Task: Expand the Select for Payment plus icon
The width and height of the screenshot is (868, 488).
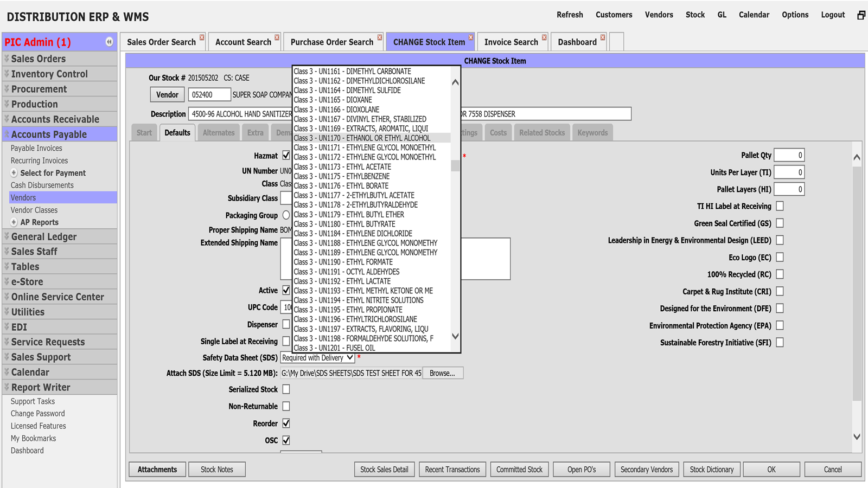Action: pyautogui.click(x=14, y=173)
